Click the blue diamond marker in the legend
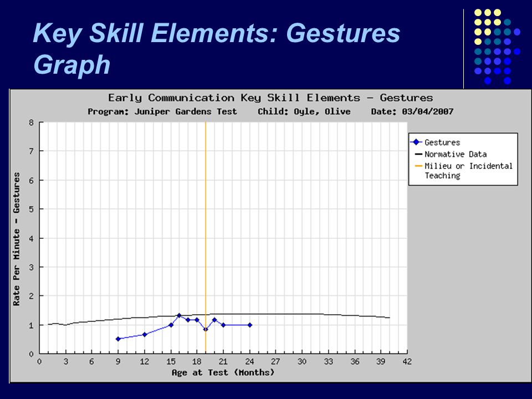 (x=416, y=142)
